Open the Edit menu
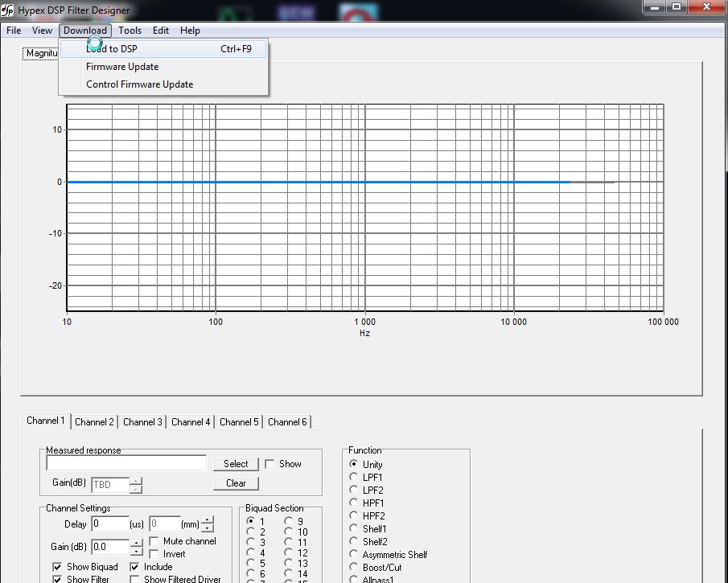The image size is (728, 583). (161, 31)
